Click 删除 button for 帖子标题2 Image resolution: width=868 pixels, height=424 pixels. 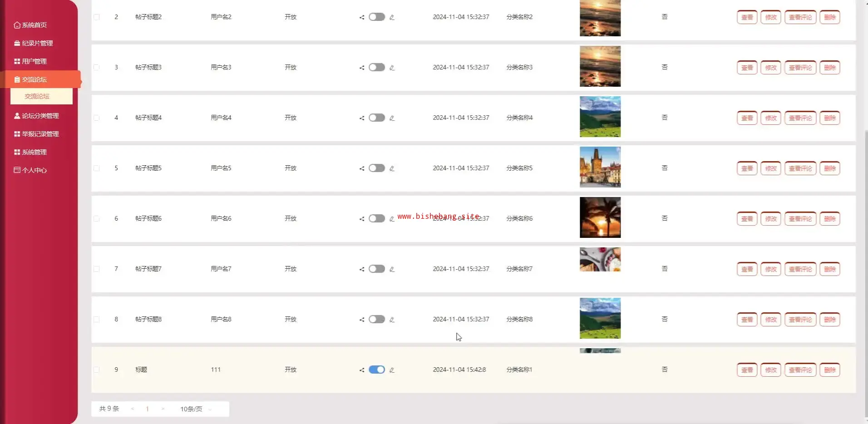(x=830, y=17)
